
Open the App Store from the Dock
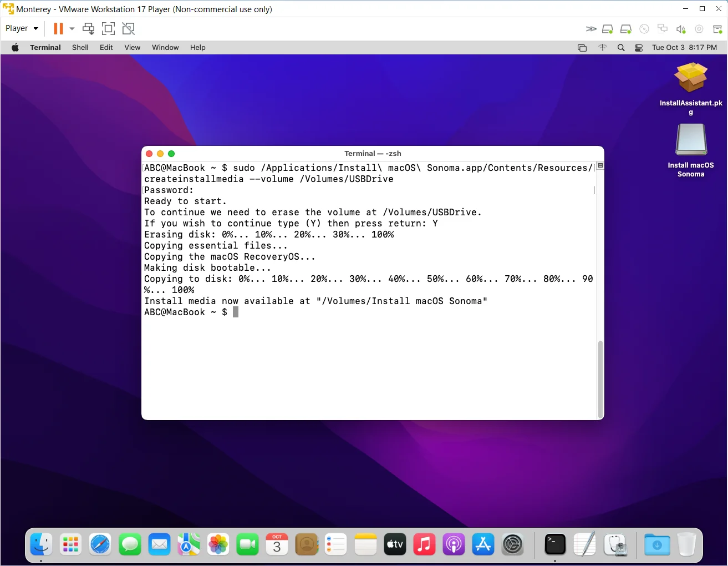(483, 545)
